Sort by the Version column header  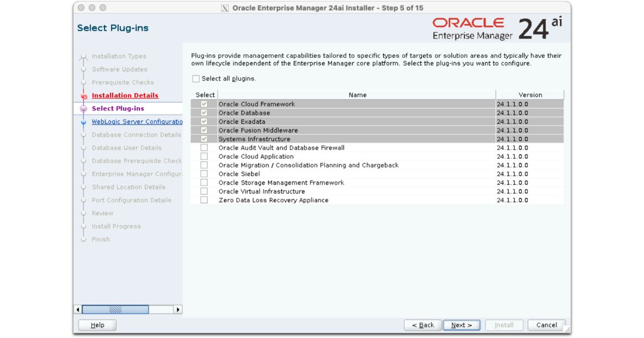pos(530,95)
